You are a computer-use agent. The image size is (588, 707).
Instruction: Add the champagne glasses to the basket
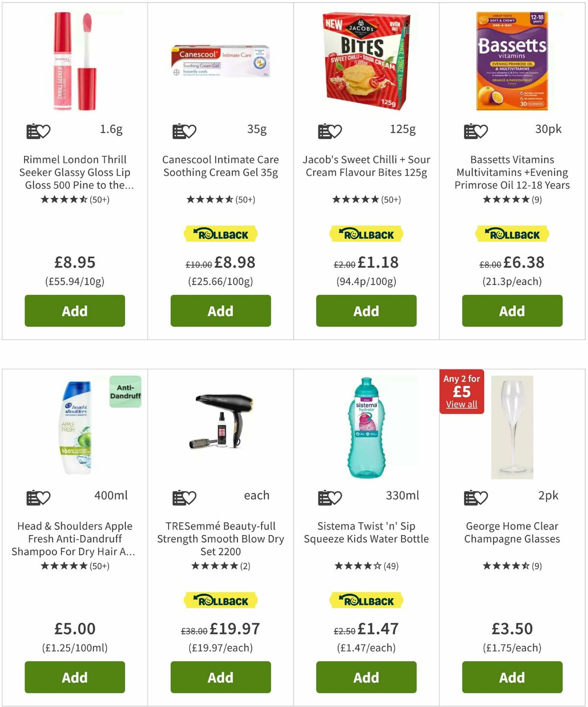coord(512,678)
